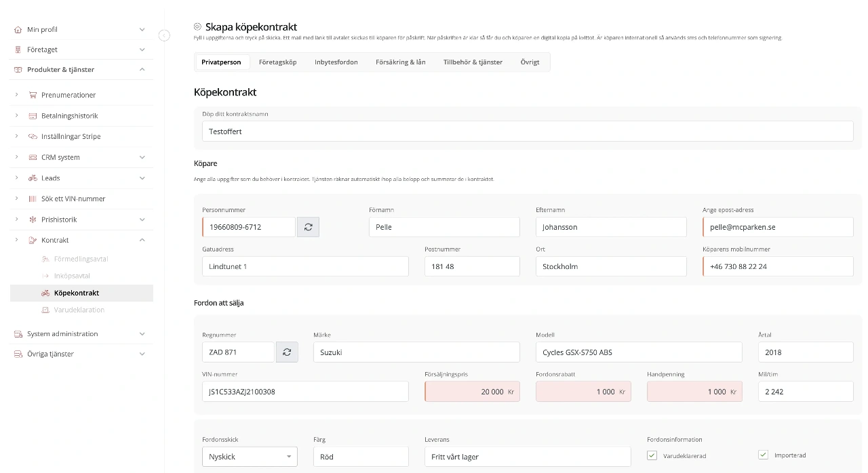
Task: Uncheck the Importerad checkbox
Action: coord(763,455)
